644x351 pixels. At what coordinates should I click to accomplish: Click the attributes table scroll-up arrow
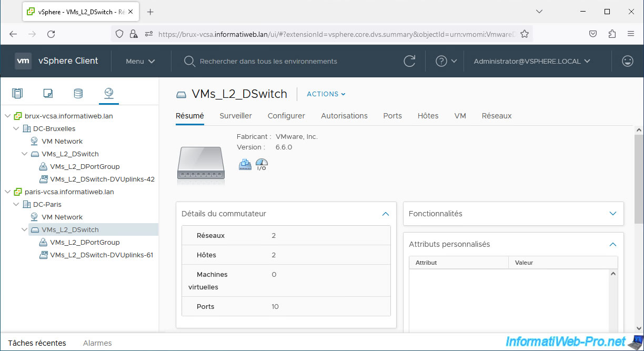tap(613, 274)
